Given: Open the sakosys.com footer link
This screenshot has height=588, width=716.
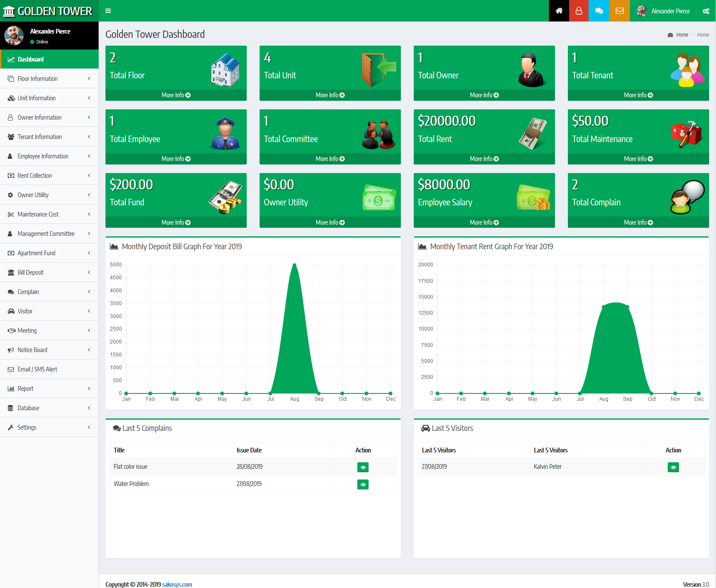Looking at the screenshot, I should point(177,584).
